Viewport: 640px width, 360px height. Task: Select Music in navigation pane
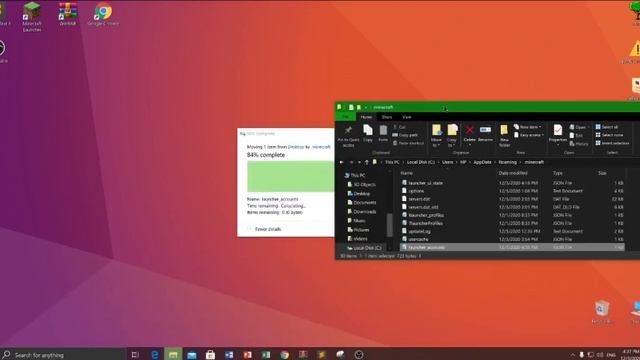pos(356,220)
